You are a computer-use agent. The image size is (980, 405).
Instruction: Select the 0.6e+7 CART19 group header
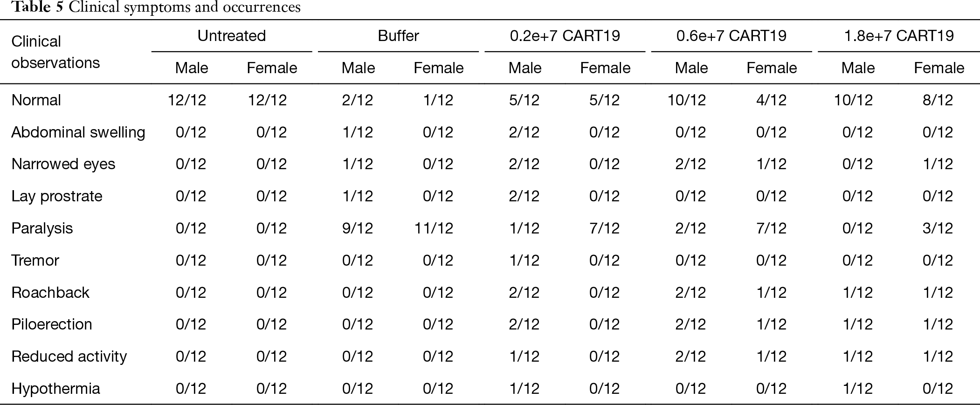(x=732, y=36)
